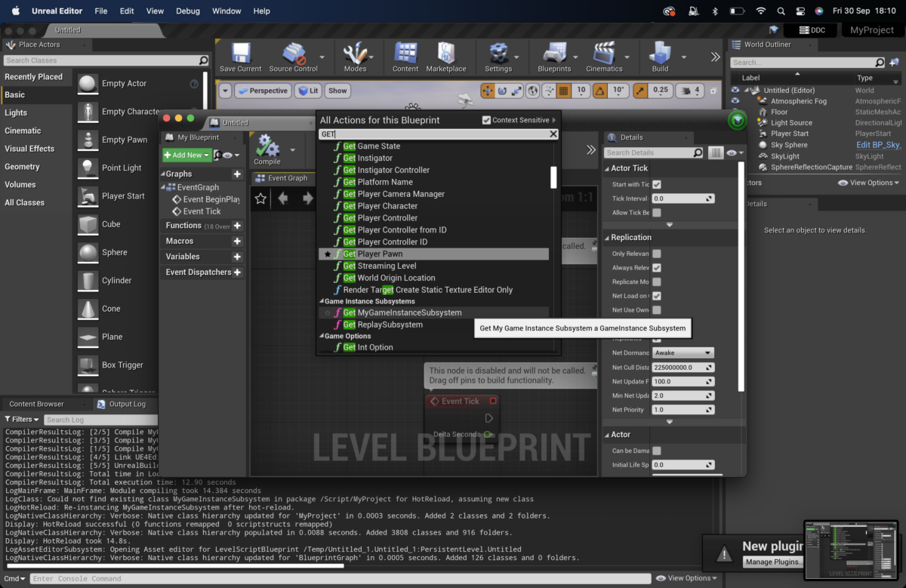
Task: Open the viewport options dropdown arrow
Action: pyautogui.click(x=226, y=91)
